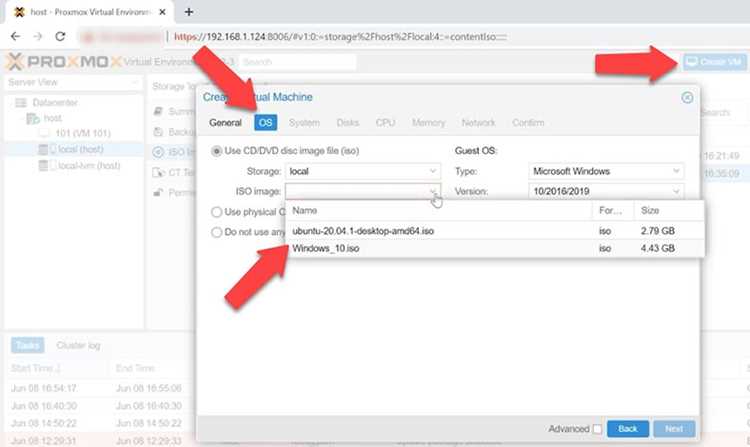The width and height of the screenshot is (750, 447).
Task: Select Do not use any media radio
Action: click(x=216, y=232)
